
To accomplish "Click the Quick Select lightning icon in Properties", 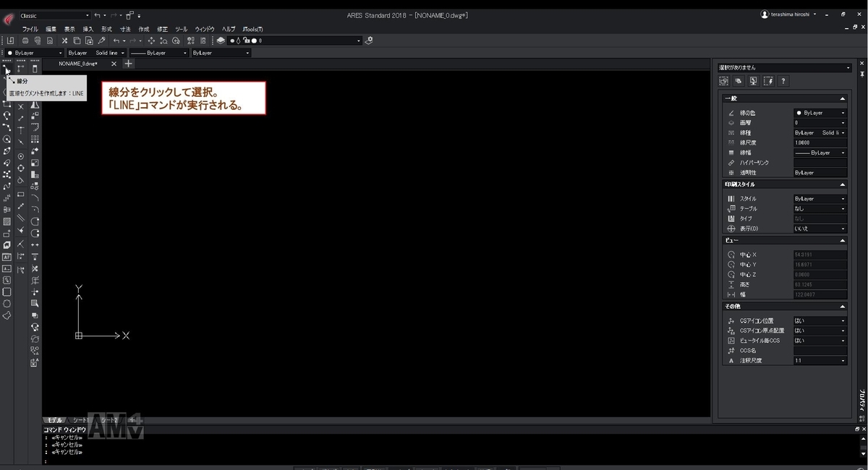I will (768, 81).
